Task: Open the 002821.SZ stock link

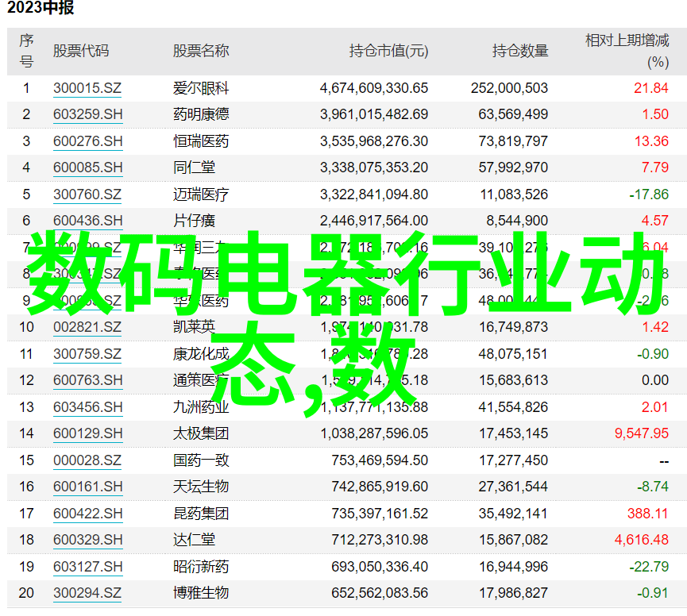Action: coord(87,327)
